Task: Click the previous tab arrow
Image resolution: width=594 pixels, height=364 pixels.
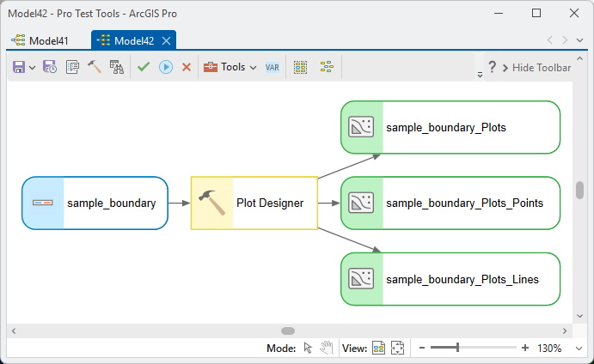Action: pos(550,40)
